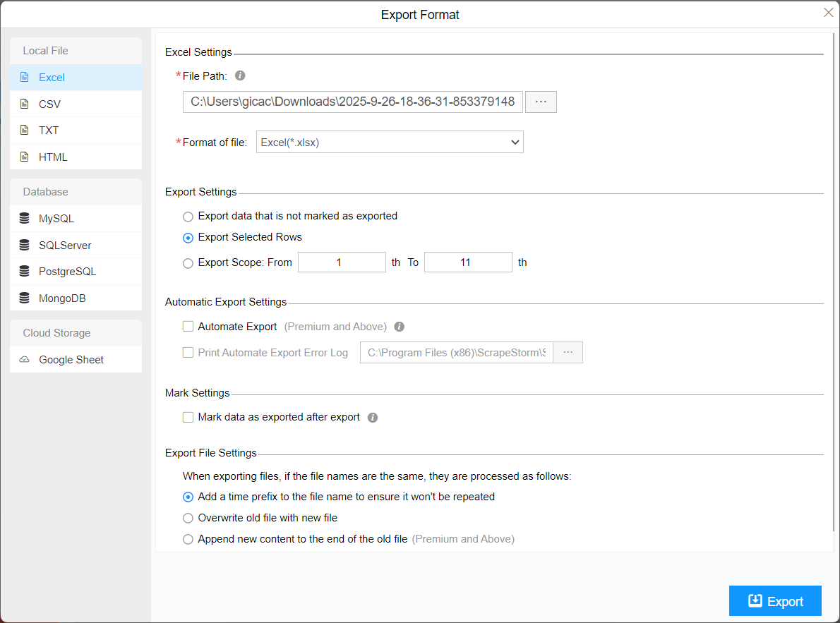Check Mark data as exported after export
840x623 pixels.
188,417
